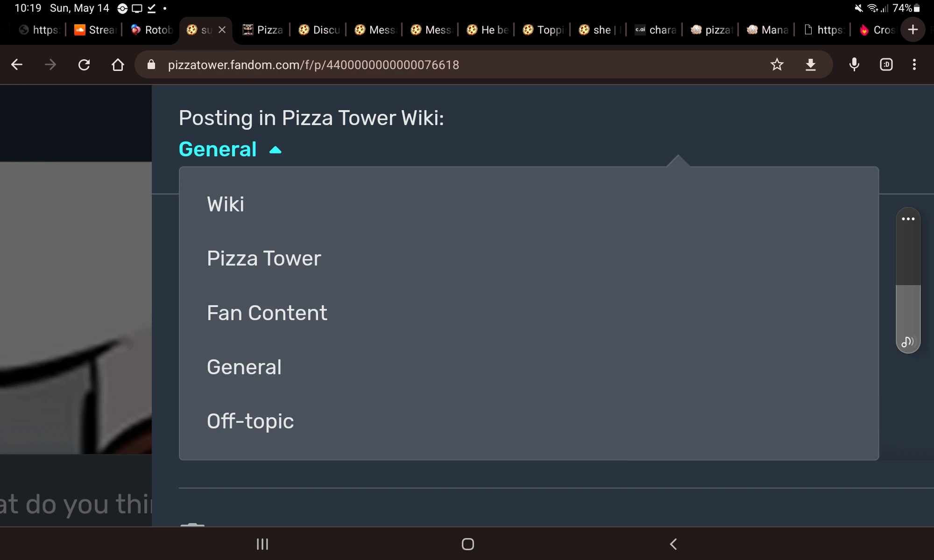This screenshot has height=560, width=934.
Task: Close the current active tab
Action: click(x=222, y=30)
